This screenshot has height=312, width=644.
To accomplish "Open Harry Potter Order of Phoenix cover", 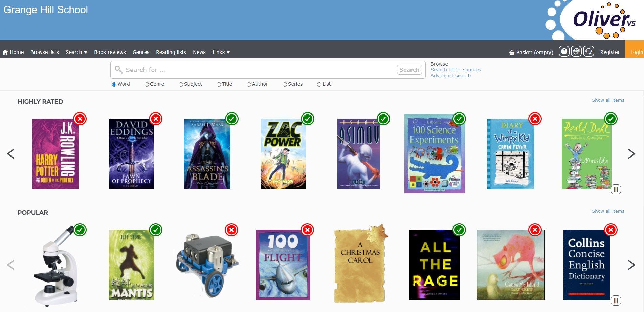I will coord(55,154).
